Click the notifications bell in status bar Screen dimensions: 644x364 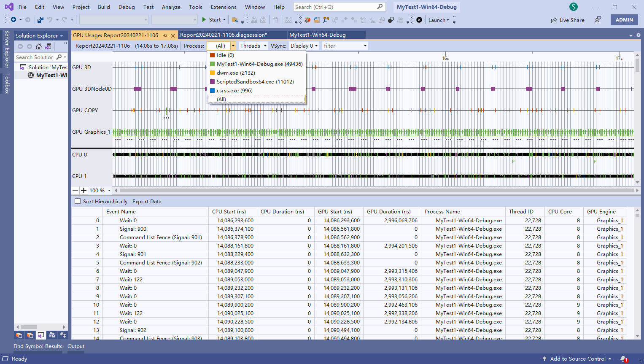(624, 359)
